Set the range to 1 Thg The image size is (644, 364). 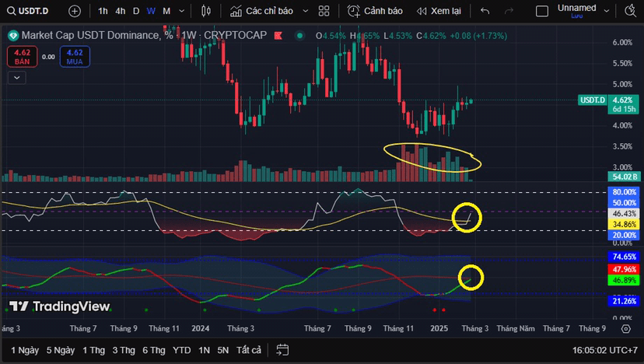tap(93, 350)
